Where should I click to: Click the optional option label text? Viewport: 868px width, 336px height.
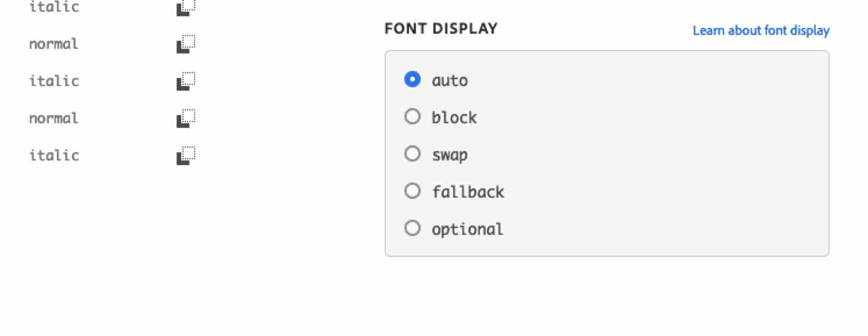point(467,229)
